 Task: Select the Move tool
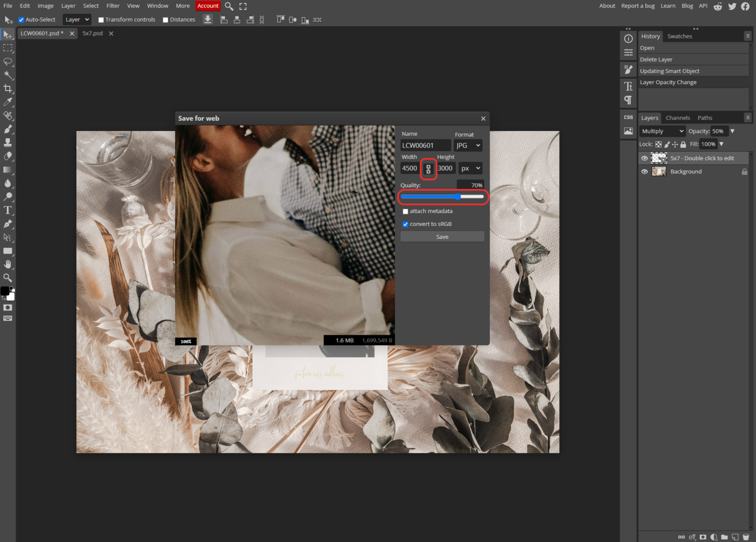7,34
